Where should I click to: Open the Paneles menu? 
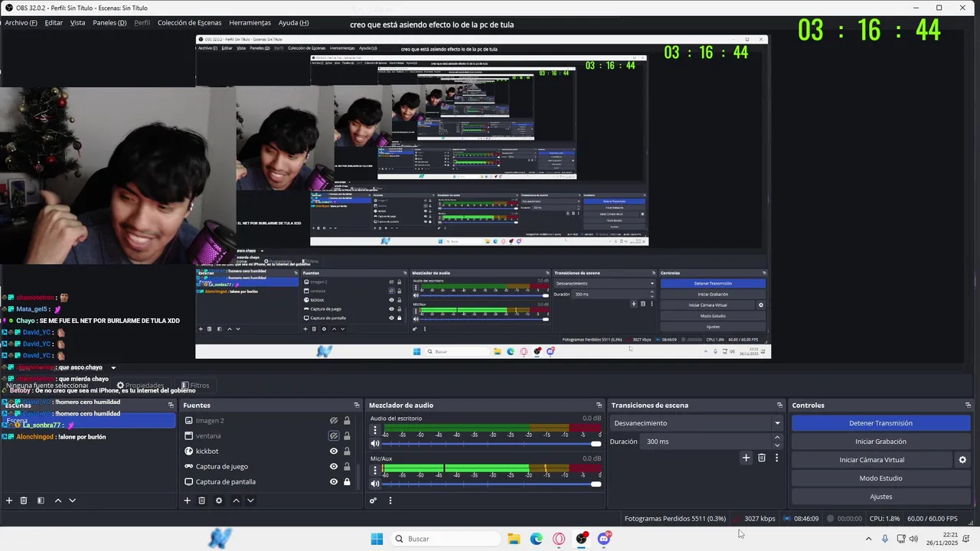tap(109, 23)
